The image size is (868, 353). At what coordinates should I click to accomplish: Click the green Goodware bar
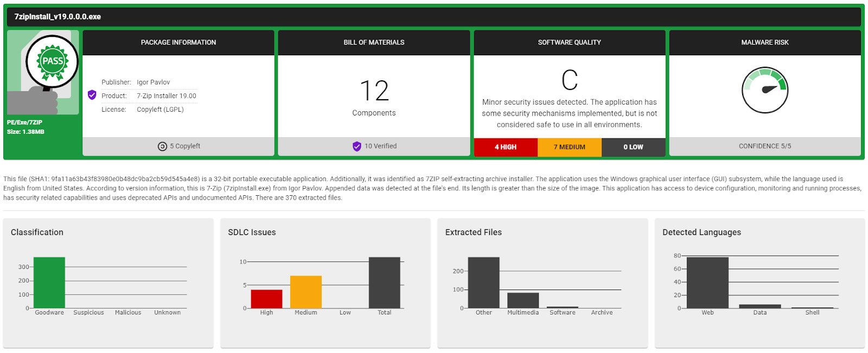[x=49, y=283]
